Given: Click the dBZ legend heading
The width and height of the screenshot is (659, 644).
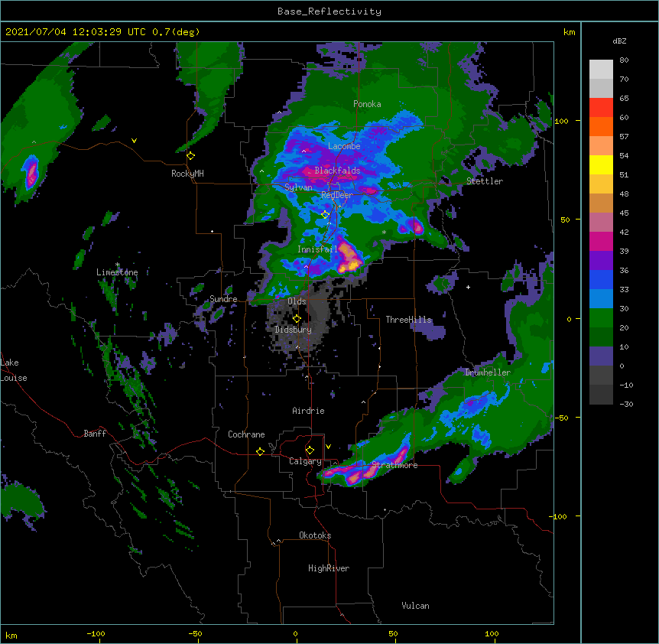Looking at the screenshot, I should click(619, 41).
